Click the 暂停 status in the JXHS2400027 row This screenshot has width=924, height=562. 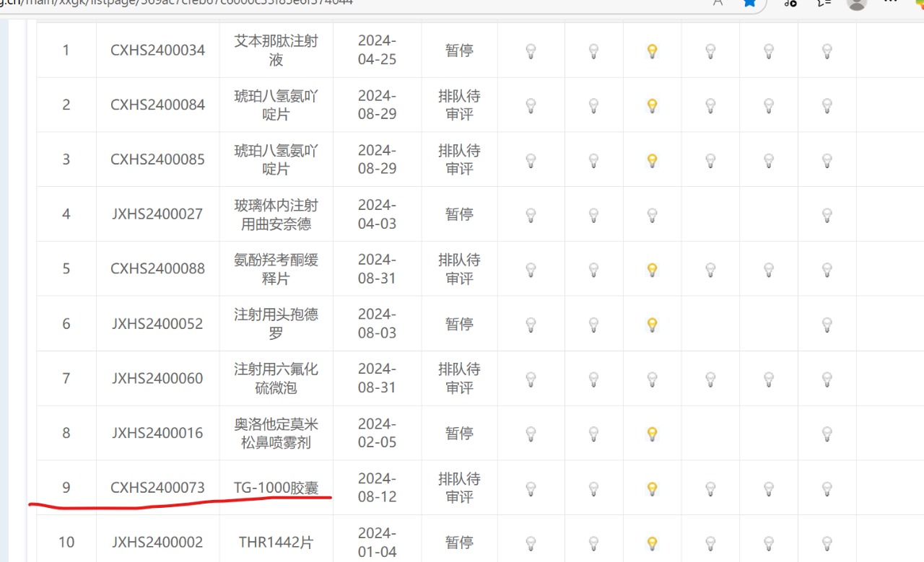coord(459,214)
